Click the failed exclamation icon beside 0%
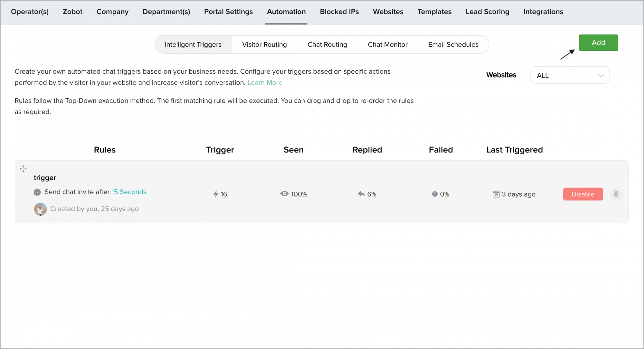This screenshot has width=644, height=349. pyautogui.click(x=435, y=194)
